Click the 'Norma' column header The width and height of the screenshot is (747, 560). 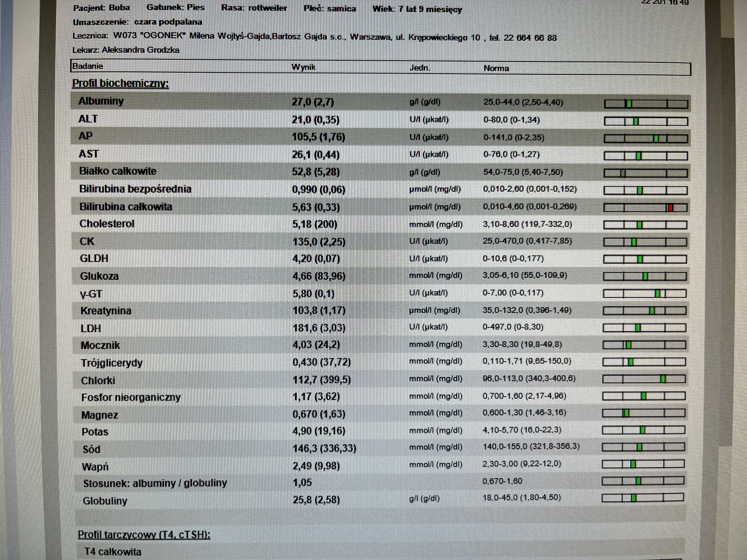[x=496, y=68]
